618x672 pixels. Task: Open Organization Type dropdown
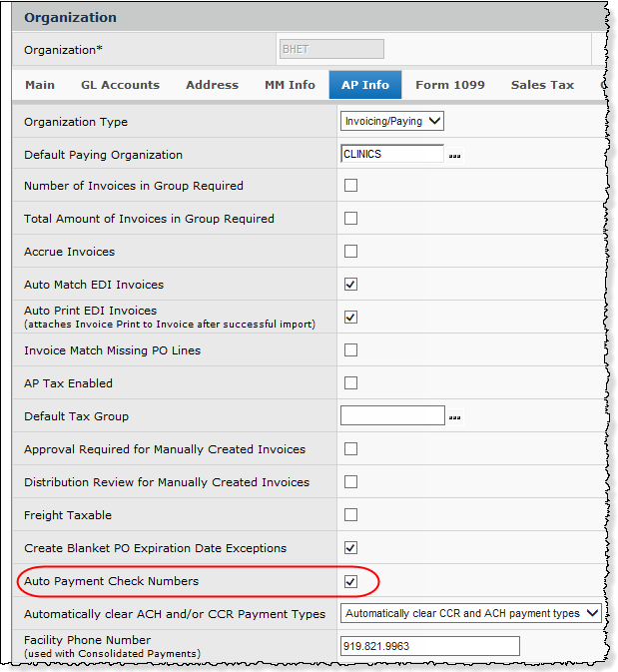(x=391, y=121)
